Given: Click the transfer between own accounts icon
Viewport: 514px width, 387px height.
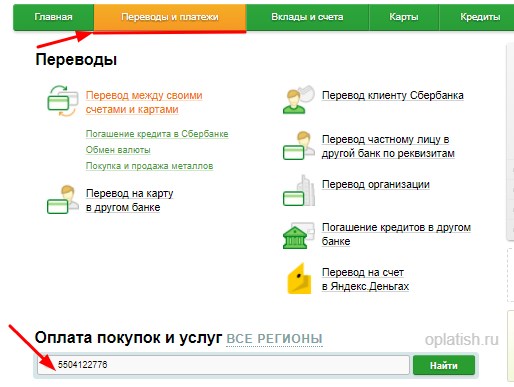Looking at the screenshot, I should pyautogui.click(x=63, y=101).
